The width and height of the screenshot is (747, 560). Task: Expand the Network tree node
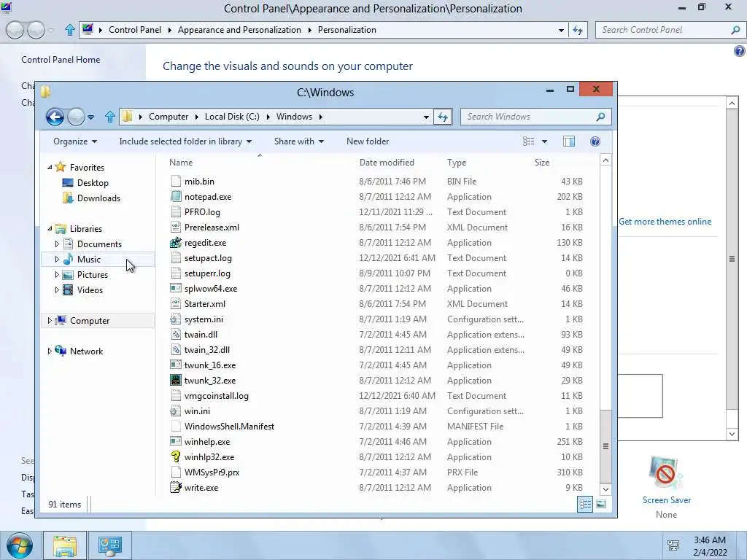pos(50,351)
